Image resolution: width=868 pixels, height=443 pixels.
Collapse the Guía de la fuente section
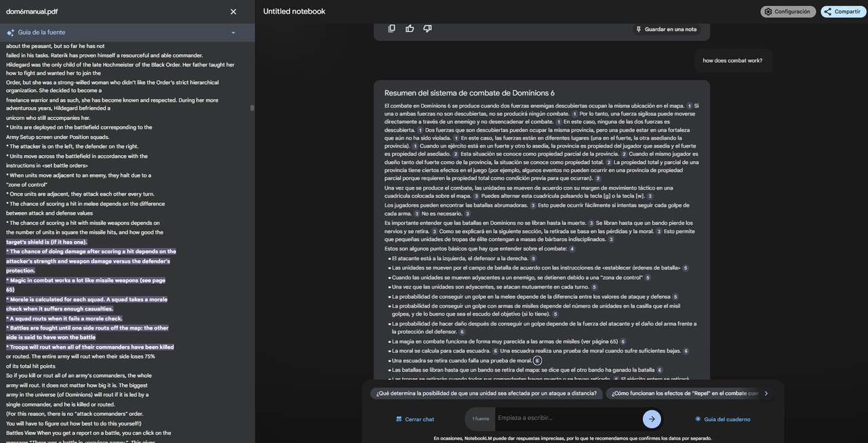233,33
